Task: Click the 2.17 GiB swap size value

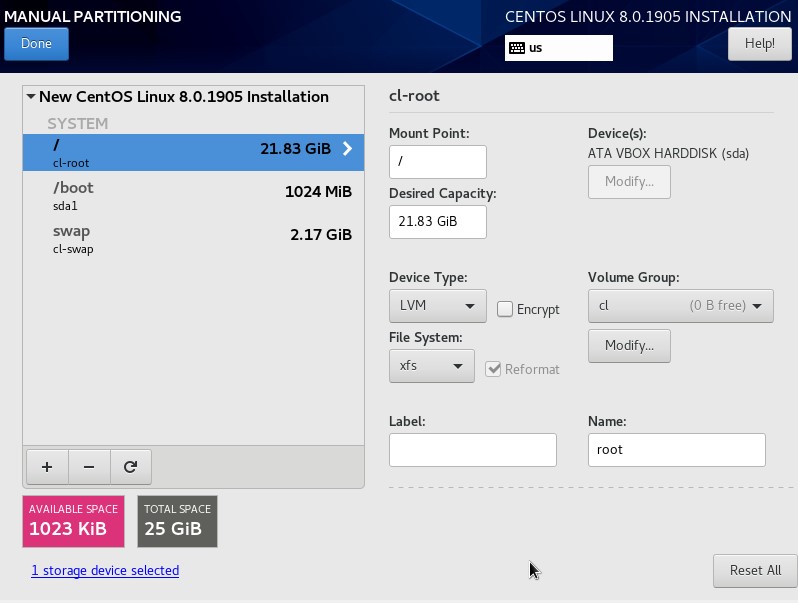Action: click(321, 235)
